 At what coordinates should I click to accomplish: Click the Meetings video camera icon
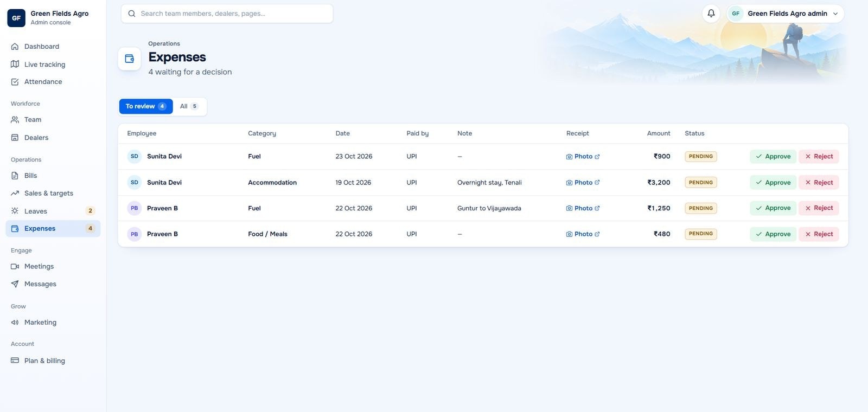pyautogui.click(x=15, y=266)
